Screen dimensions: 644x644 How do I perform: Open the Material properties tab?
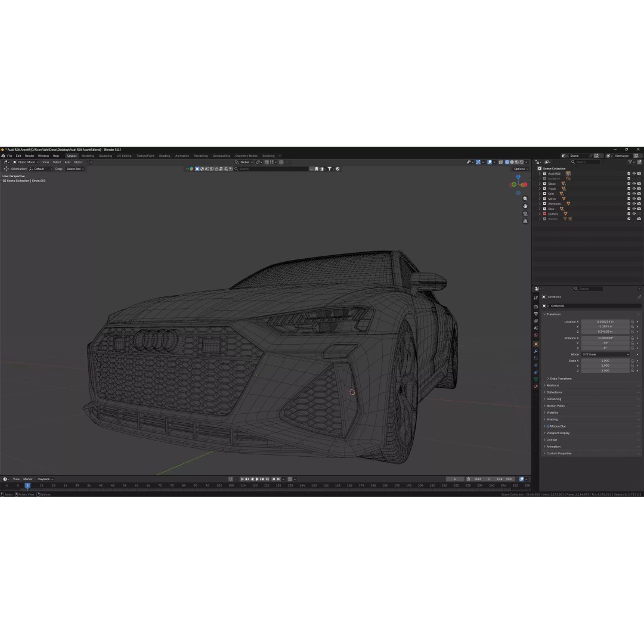(x=535, y=386)
